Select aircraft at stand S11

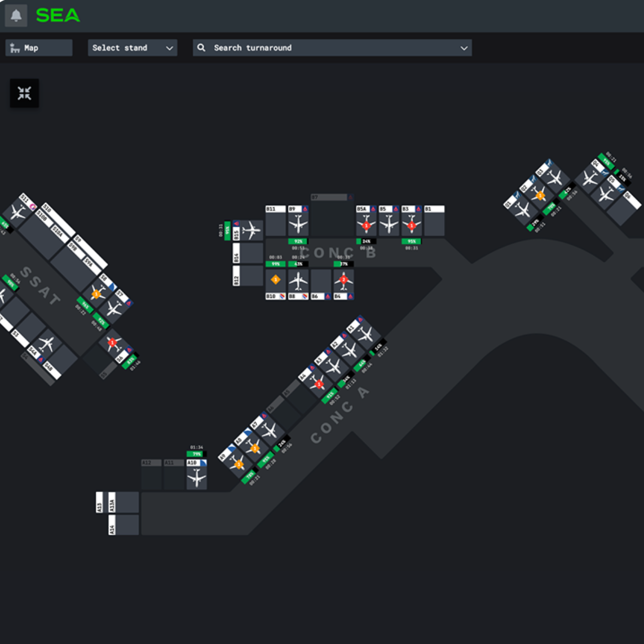(x=17, y=212)
